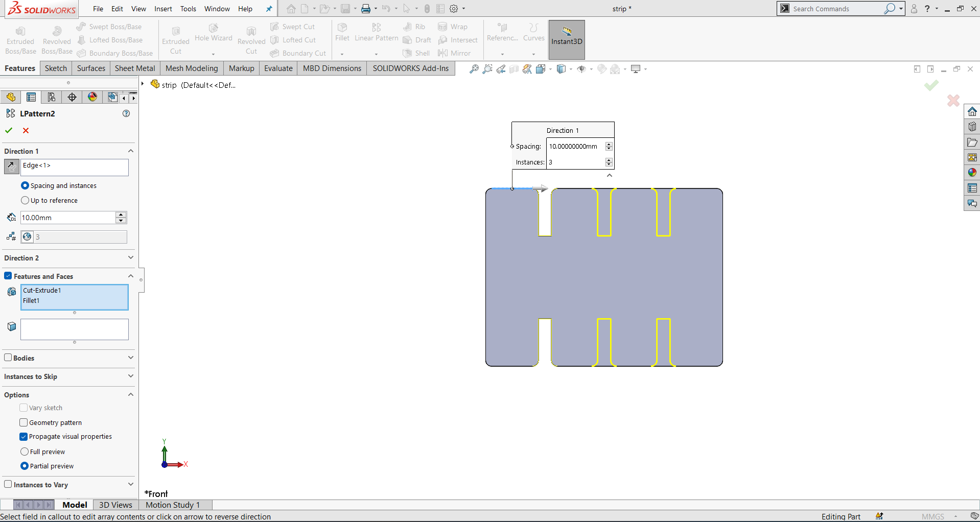Screen dimensions: 980x522
Task: Select the Partial preview radio button
Action: (x=25, y=466)
